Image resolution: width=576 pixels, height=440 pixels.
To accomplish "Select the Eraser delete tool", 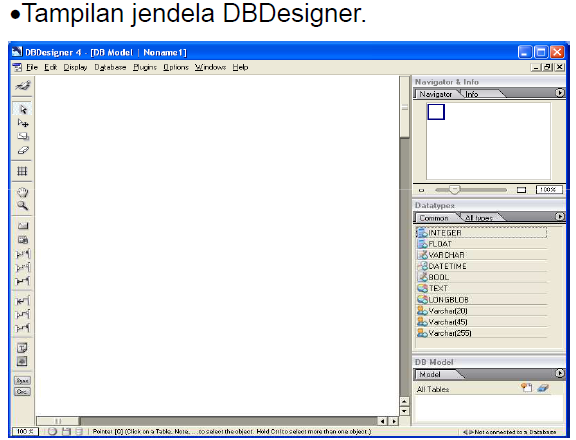I will point(23,151).
